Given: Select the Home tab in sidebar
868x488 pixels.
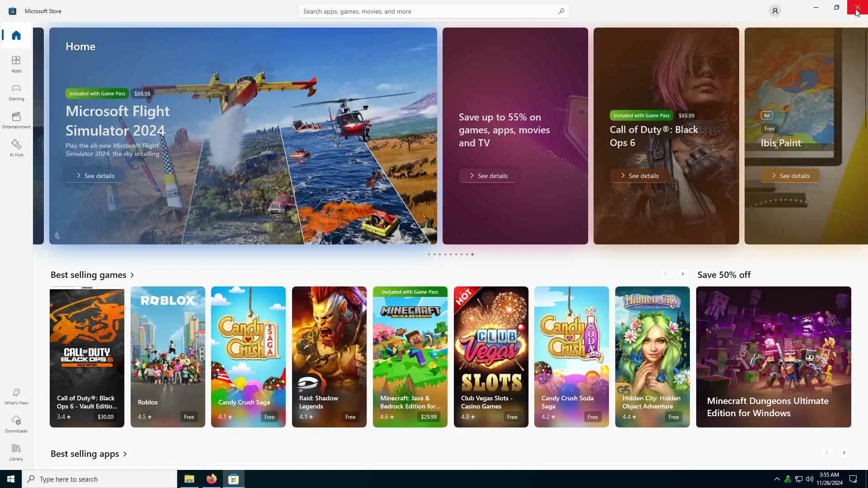Looking at the screenshot, I should click(x=16, y=35).
